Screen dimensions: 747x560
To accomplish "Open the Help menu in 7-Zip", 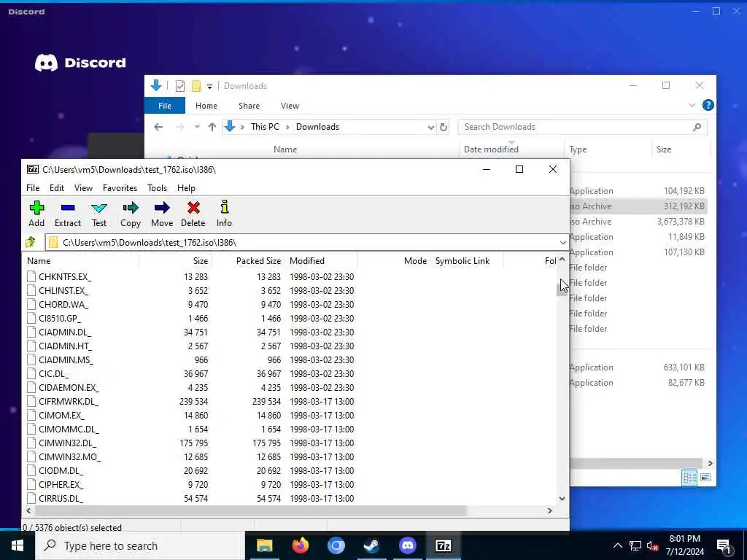I will point(186,188).
